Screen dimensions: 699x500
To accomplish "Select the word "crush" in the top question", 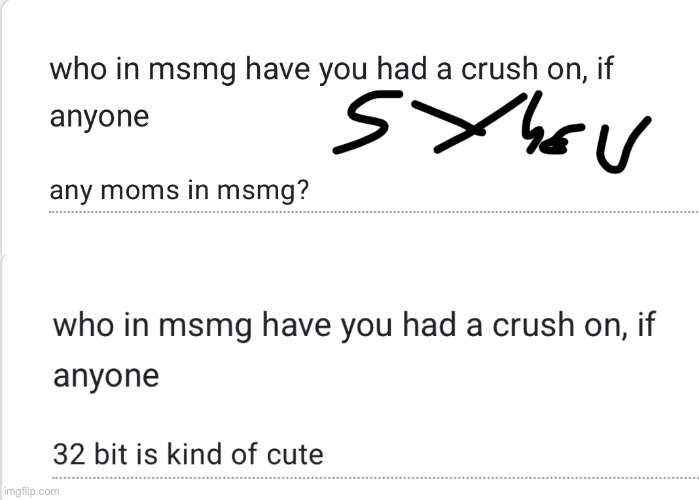I will coord(510,71).
